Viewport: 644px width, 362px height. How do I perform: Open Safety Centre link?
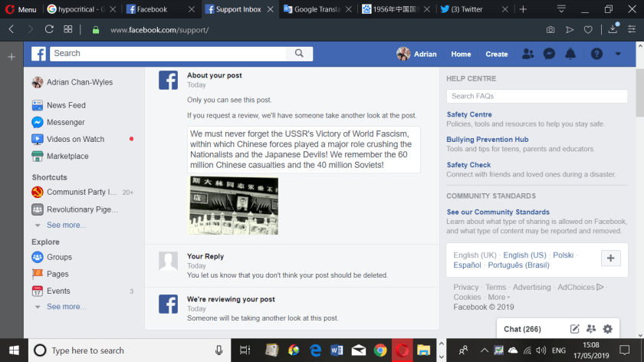(x=469, y=114)
